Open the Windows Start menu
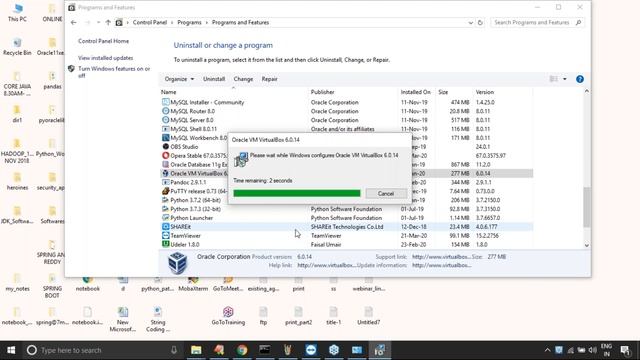Image resolution: width=640 pixels, height=360 pixels. pyautogui.click(x=11, y=350)
